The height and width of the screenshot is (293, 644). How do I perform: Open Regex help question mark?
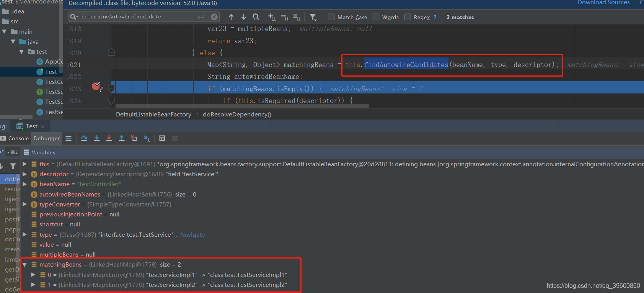click(x=435, y=17)
